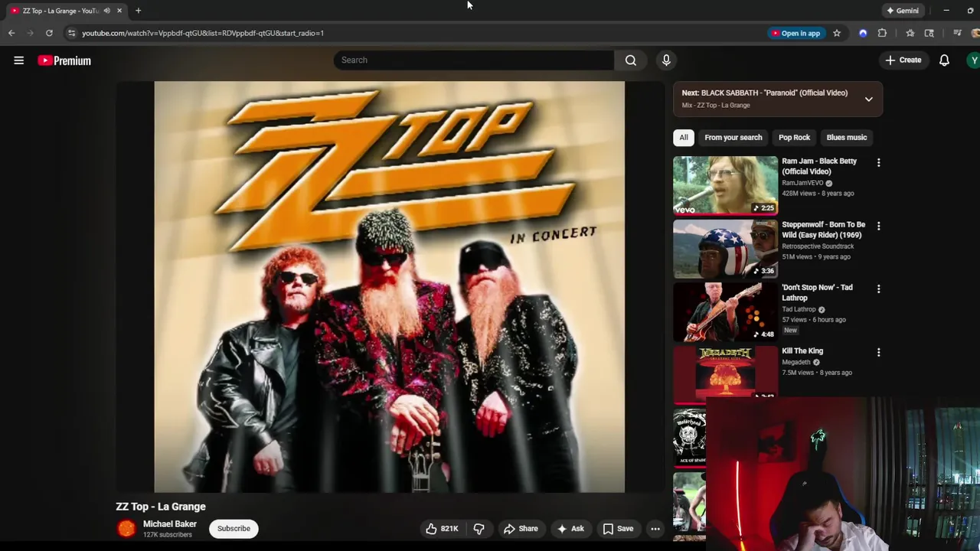The width and height of the screenshot is (980, 551).
Task: Select the All filter chip
Action: [684, 137]
